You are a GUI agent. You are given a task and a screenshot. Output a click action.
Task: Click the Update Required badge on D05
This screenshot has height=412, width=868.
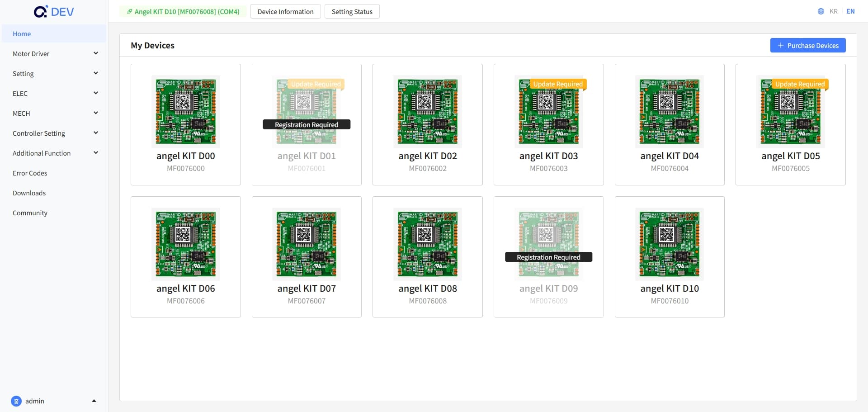tap(799, 84)
